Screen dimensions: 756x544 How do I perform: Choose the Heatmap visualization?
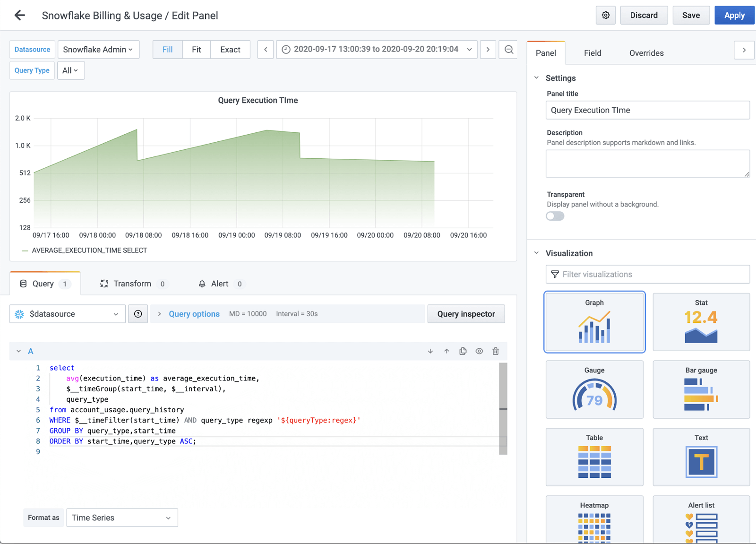[x=594, y=519]
